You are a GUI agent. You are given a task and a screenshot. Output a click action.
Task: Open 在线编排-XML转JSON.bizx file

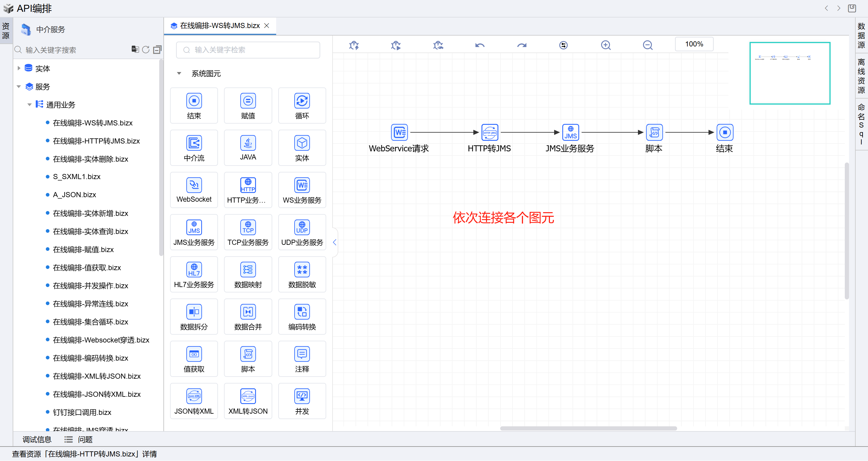tap(96, 376)
